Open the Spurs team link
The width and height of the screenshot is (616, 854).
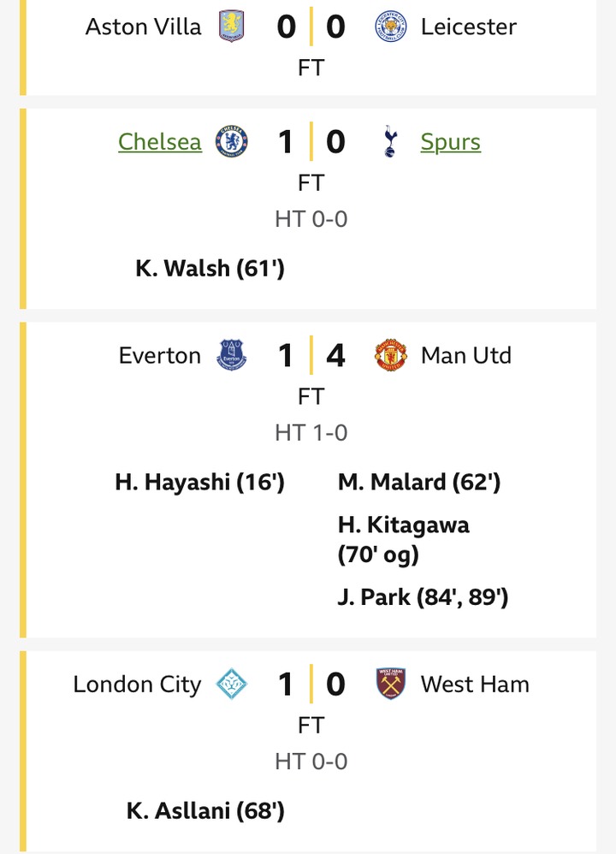click(x=451, y=141)
